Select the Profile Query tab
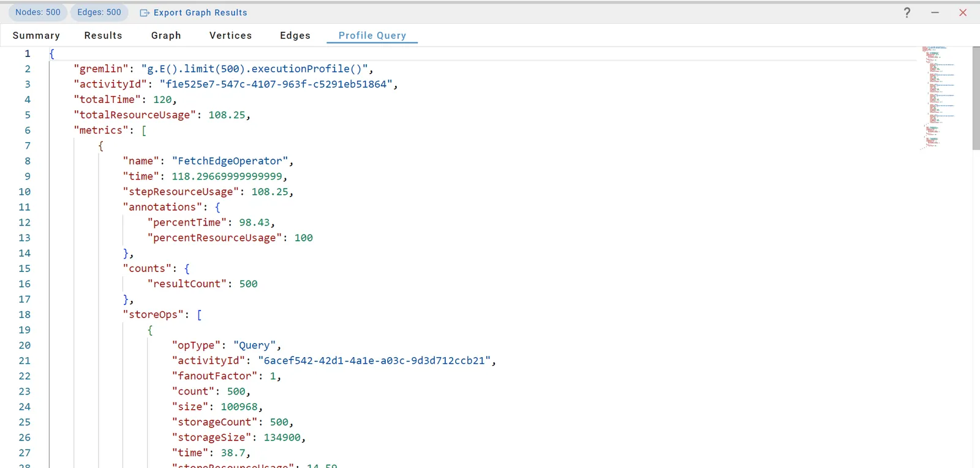This screenshot has width=980, height=468. coord(372,36)
